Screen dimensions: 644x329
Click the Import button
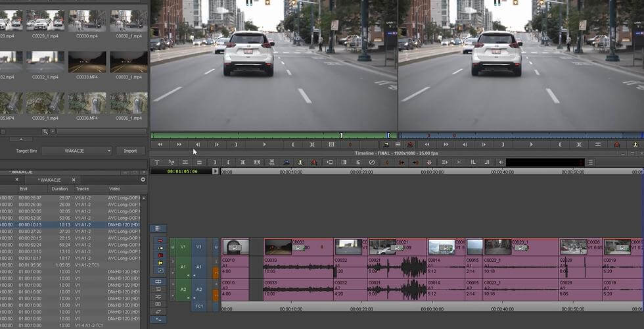coord(130,151)
